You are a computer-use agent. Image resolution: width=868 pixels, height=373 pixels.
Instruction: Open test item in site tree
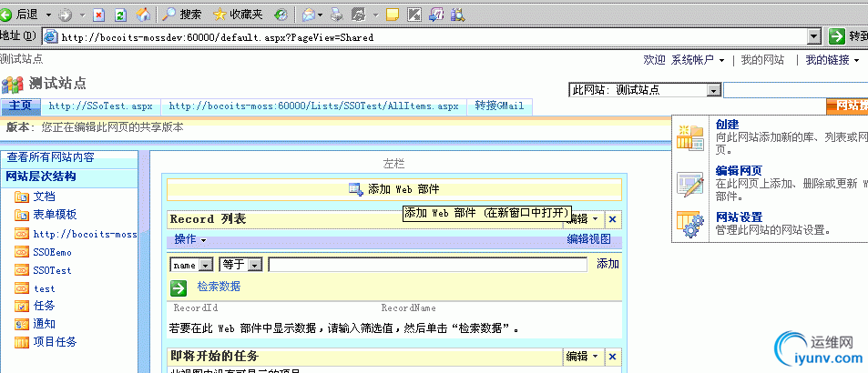45,289
